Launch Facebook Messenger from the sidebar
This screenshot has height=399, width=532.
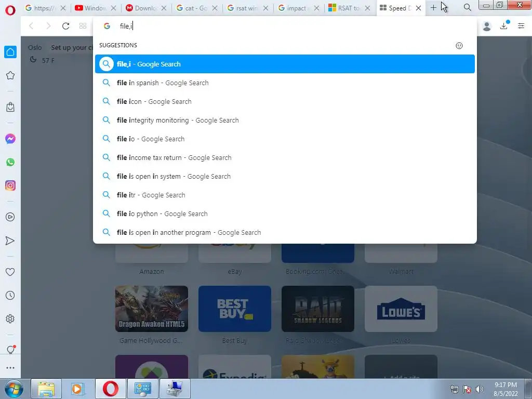click(x=10, y=139)
